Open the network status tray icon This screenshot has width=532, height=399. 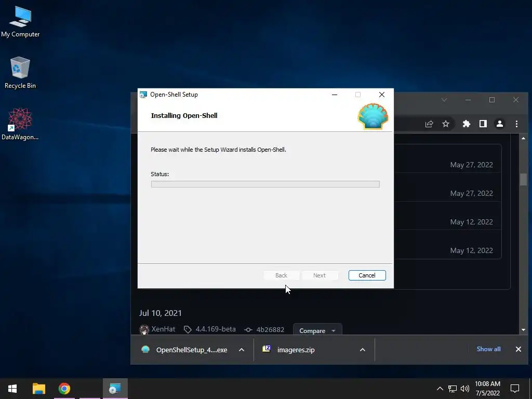[x=453, y=389]
